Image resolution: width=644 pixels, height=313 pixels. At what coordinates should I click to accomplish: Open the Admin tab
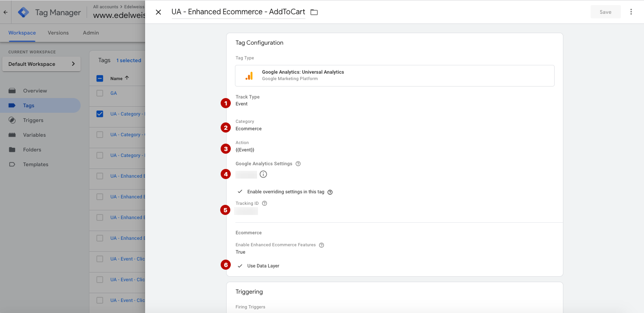coord(91,33)
